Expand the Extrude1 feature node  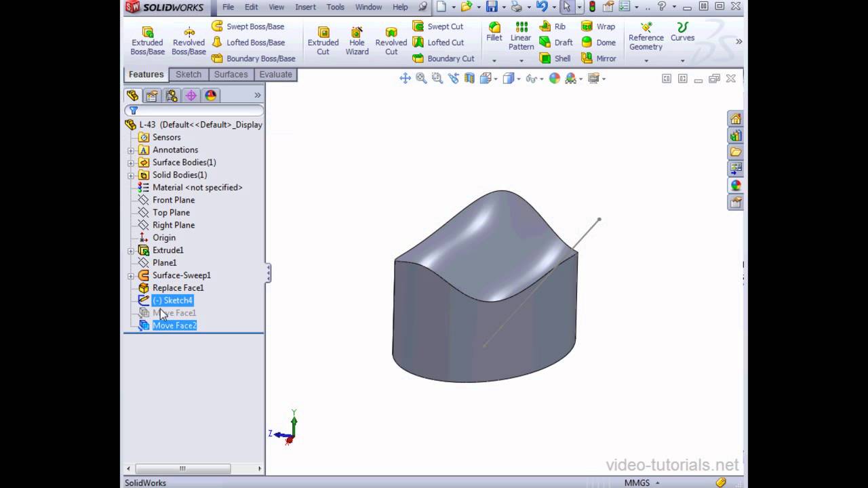click(131, 251)
